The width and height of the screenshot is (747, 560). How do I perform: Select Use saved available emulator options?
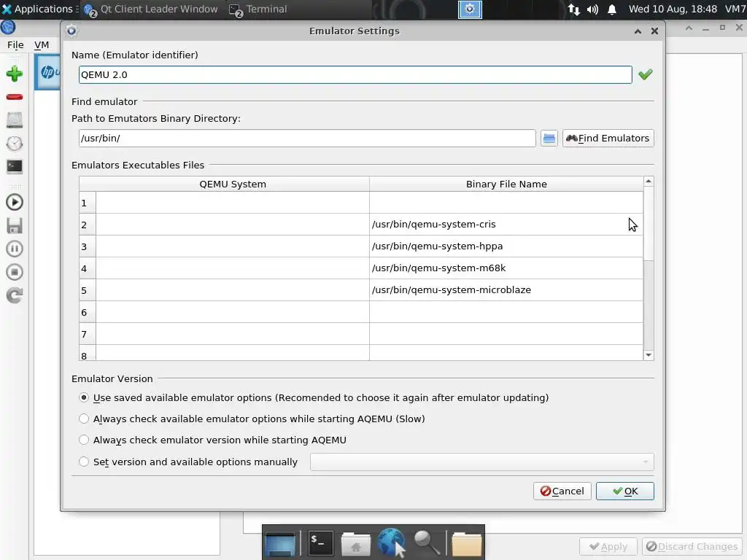click(x=84, y=397)
